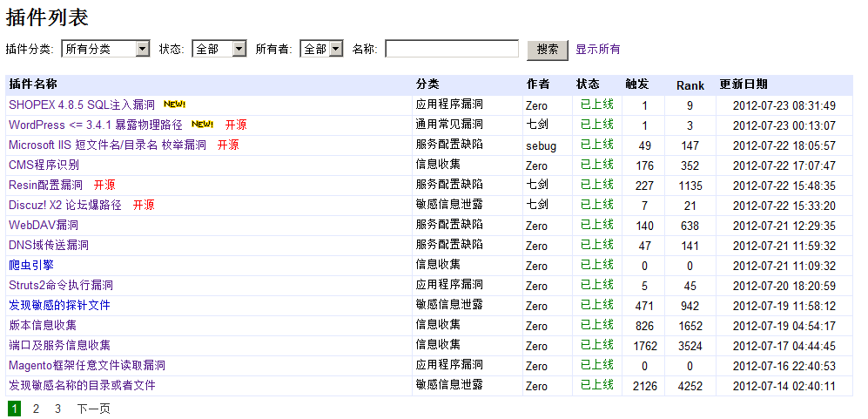Open the plugin category dropdown
This screenshot has width=868, height=419.
[107, 50]
